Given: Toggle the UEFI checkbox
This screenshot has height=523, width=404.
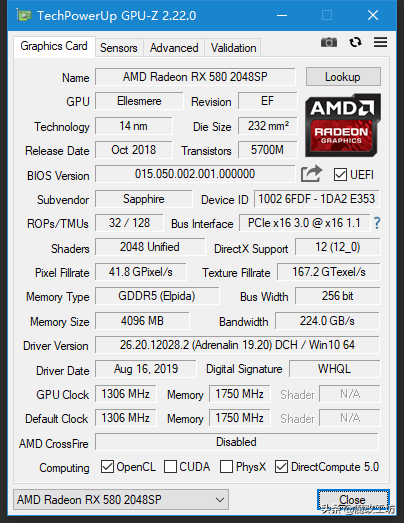Looking at the screenshot, I should (340, 175).
